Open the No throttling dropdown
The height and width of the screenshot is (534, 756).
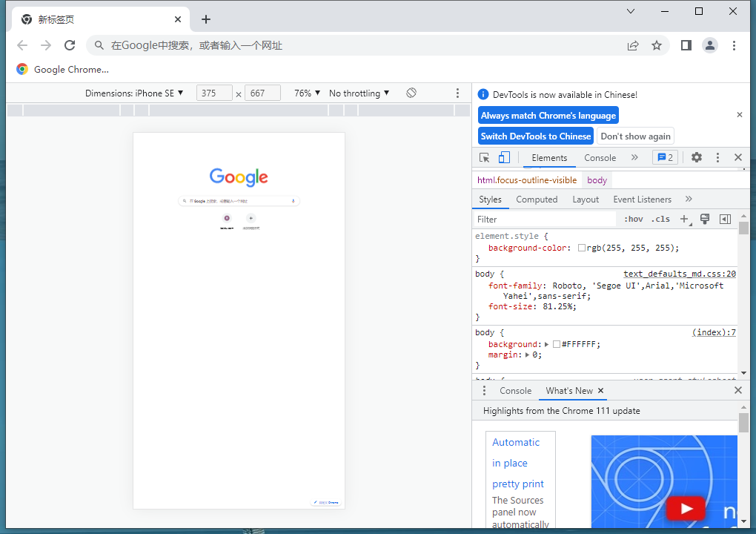click(x=359, y=93)
